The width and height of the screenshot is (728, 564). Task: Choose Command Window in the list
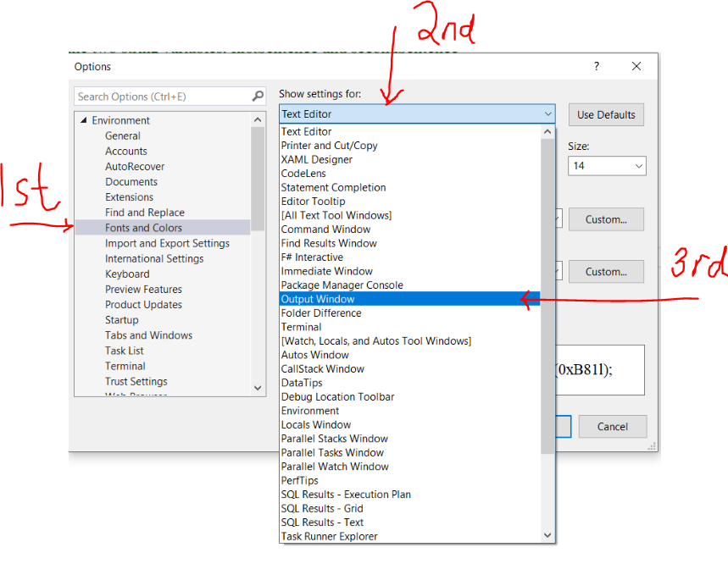pos(410,229)
